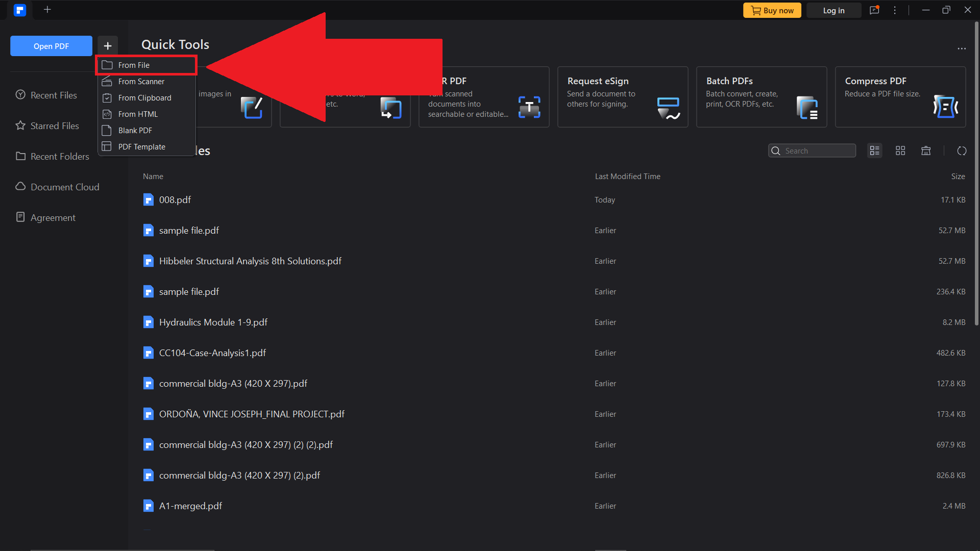Screen dimensions: 980x551
Task: Click the Starred Files sidebar toggle
Action: [x=55, y=125]
